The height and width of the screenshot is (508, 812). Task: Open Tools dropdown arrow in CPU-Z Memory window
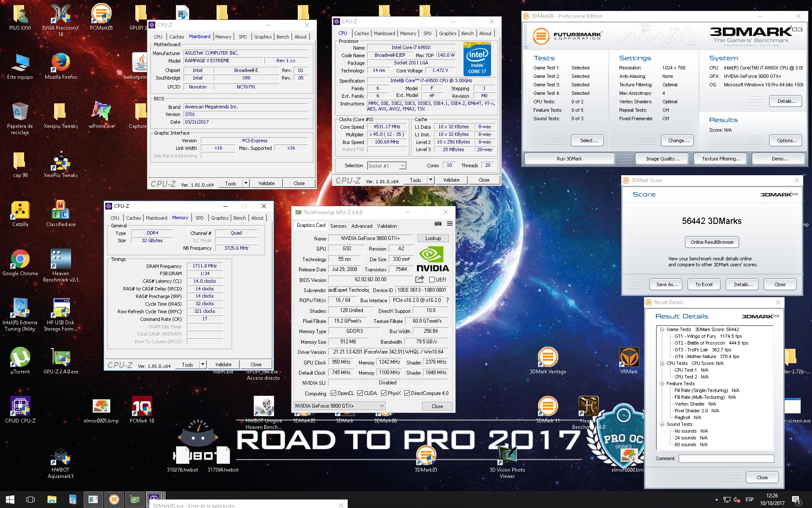[203, 364]
